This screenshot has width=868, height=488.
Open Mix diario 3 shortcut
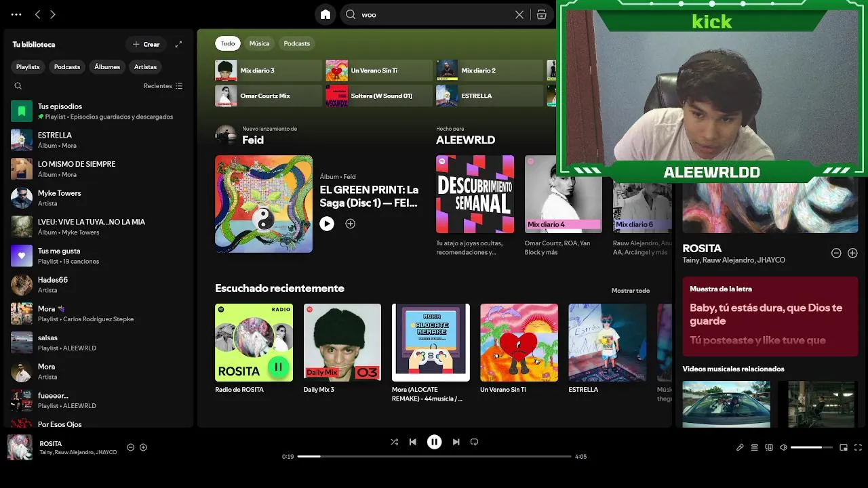pyautogui.click(x=269, y=70)
